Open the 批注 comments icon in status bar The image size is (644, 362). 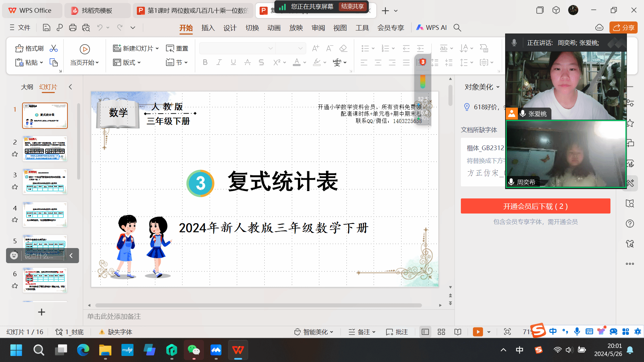click(x=397, y=332)
